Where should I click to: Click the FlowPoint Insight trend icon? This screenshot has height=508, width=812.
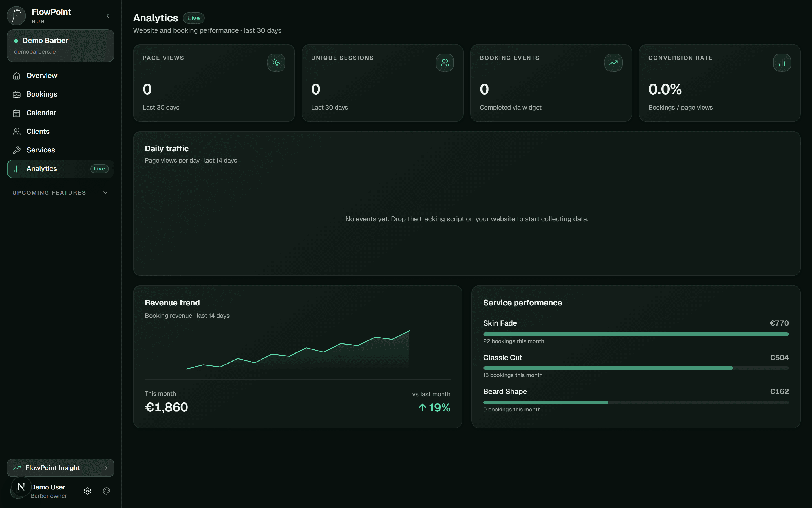17,468
